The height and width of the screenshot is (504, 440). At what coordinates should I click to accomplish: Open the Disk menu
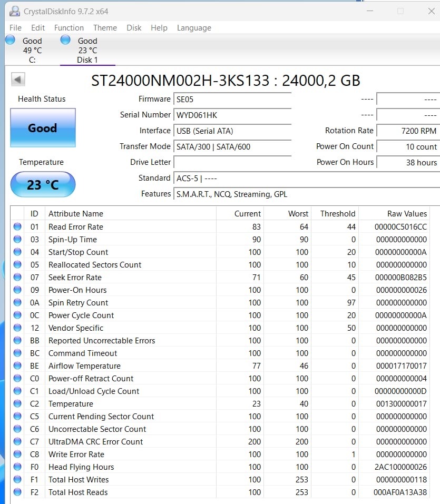tap(134, 28)
